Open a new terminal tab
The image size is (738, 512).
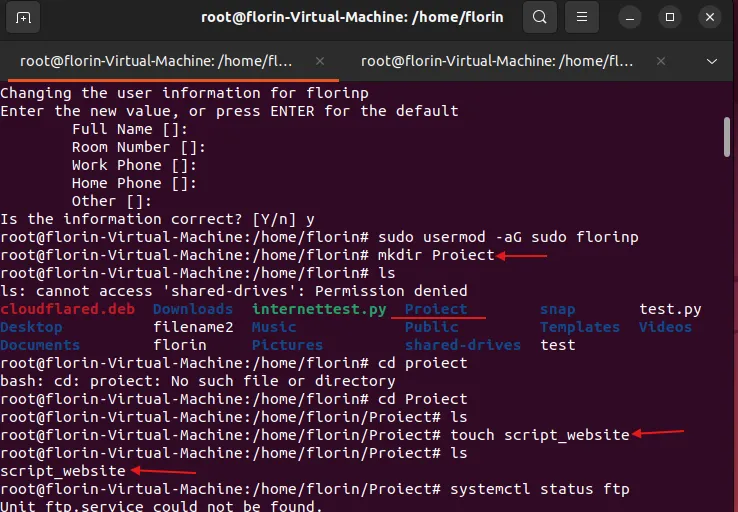tap(24, 17)
